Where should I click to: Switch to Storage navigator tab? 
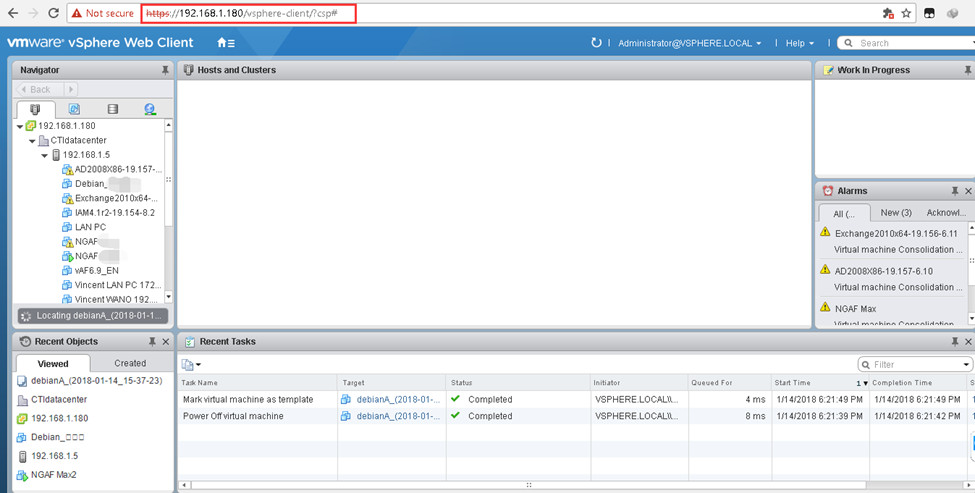[113, 109]
